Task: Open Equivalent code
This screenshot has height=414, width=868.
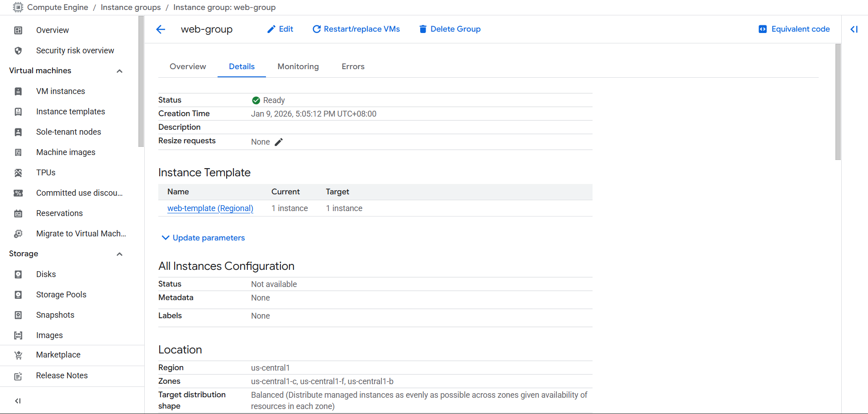Action: pyautogui.click(x=794, y=29)
